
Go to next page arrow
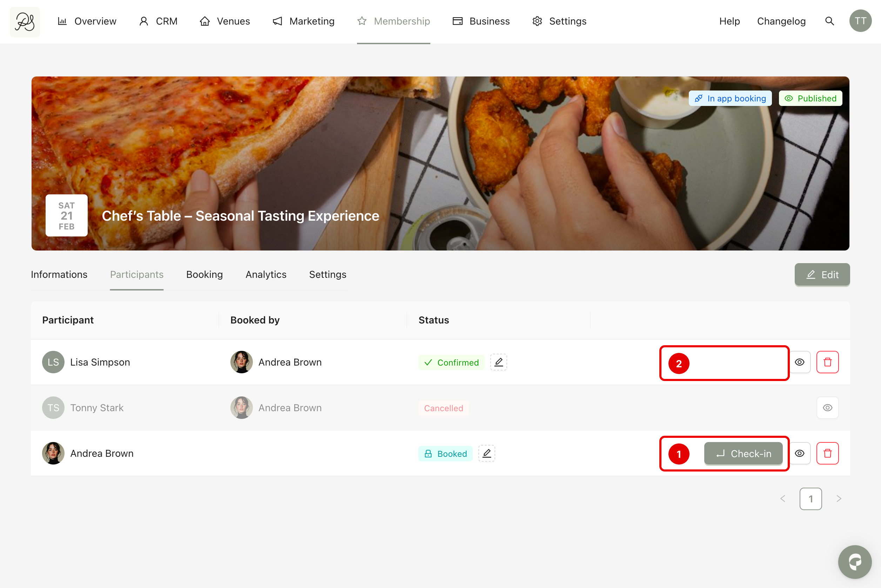[x=839, y=499]
